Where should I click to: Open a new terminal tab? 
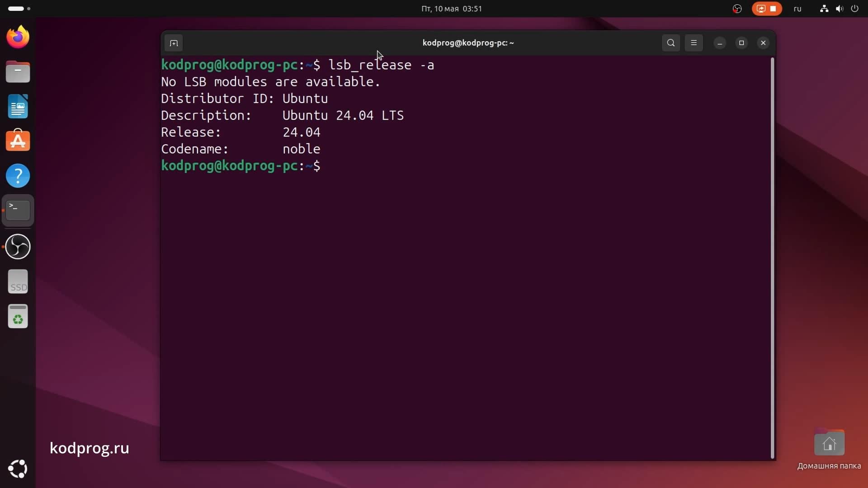point(174,43)
